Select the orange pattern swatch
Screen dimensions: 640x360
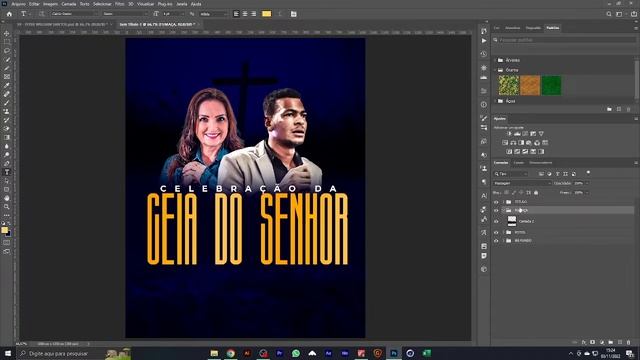(x=530, y=85)
